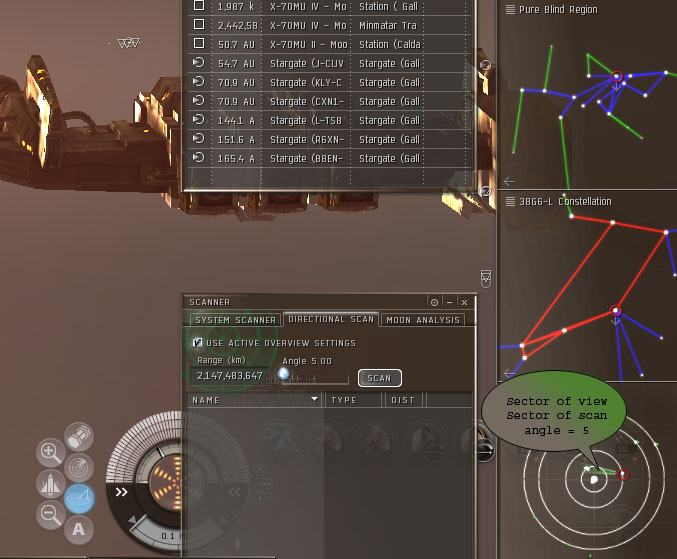Image resolution: width=677 pixels, height=559 pixels.
Task: Click the 151.6 A distance cell
Action: pos(237,139)
